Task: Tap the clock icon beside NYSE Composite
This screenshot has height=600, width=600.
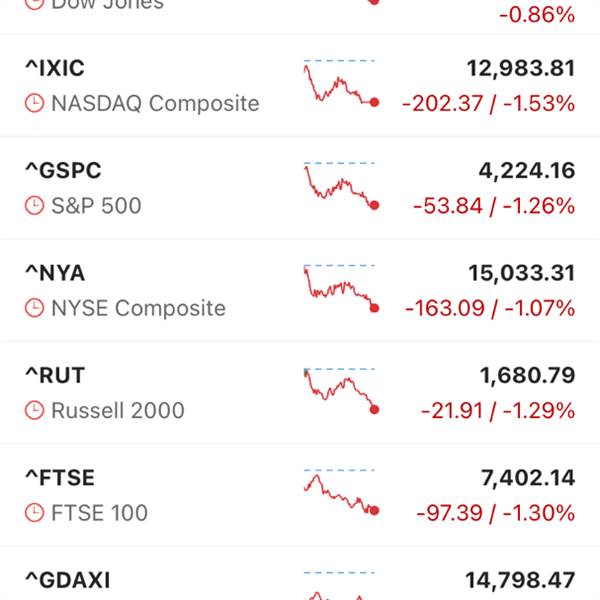Action: point(34,308)
